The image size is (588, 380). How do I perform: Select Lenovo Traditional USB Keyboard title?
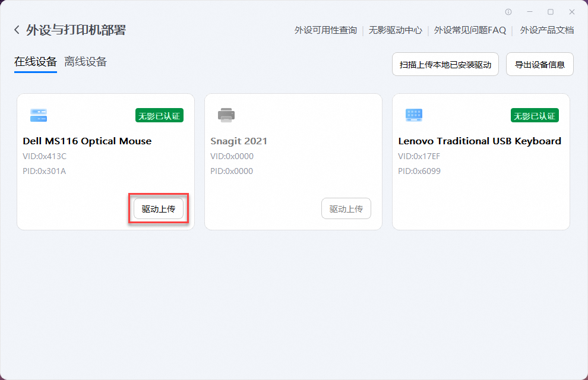click(480, 141)
